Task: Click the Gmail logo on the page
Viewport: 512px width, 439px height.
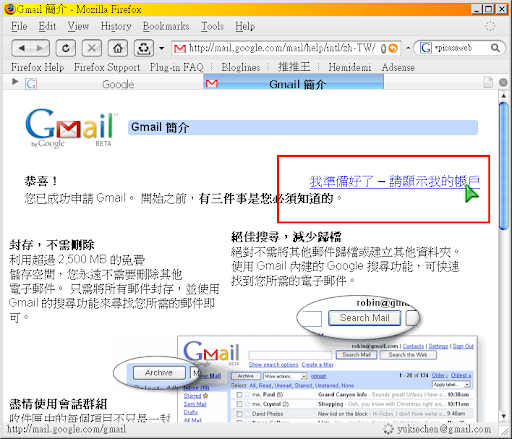Action: 71,127
